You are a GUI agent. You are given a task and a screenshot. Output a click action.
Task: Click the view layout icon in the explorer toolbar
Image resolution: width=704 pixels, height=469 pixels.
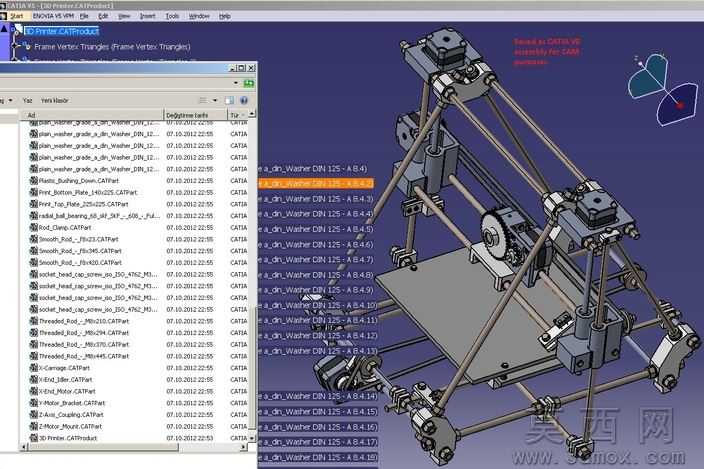coord(203,101)
